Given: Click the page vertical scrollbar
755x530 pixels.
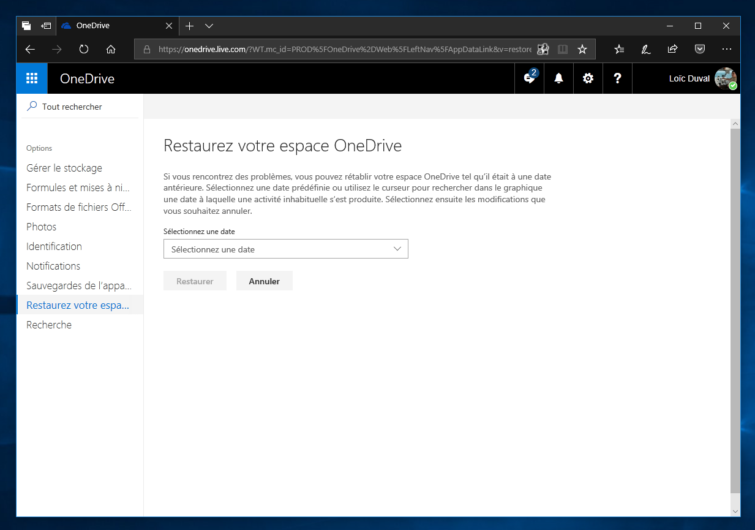Looking at the screenshot, I should click(x=735, y=310).
